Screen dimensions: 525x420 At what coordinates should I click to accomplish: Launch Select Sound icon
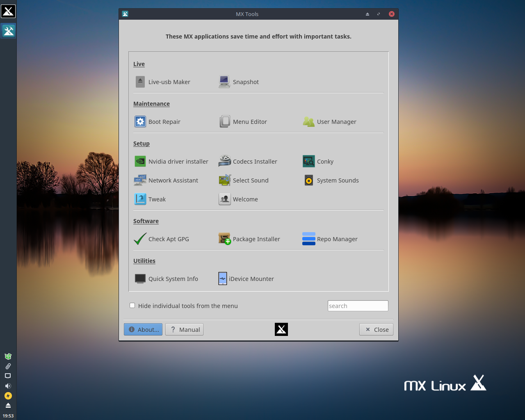(x=225, y=180)
